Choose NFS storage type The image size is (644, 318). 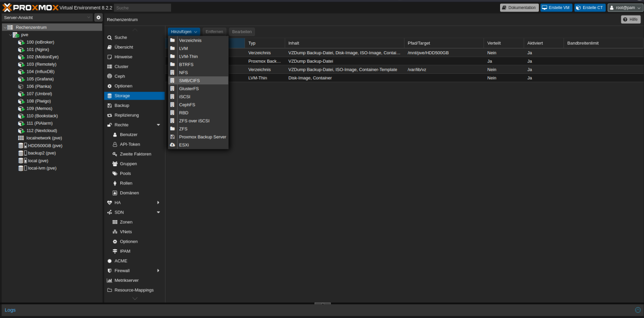tap(198, 72)
